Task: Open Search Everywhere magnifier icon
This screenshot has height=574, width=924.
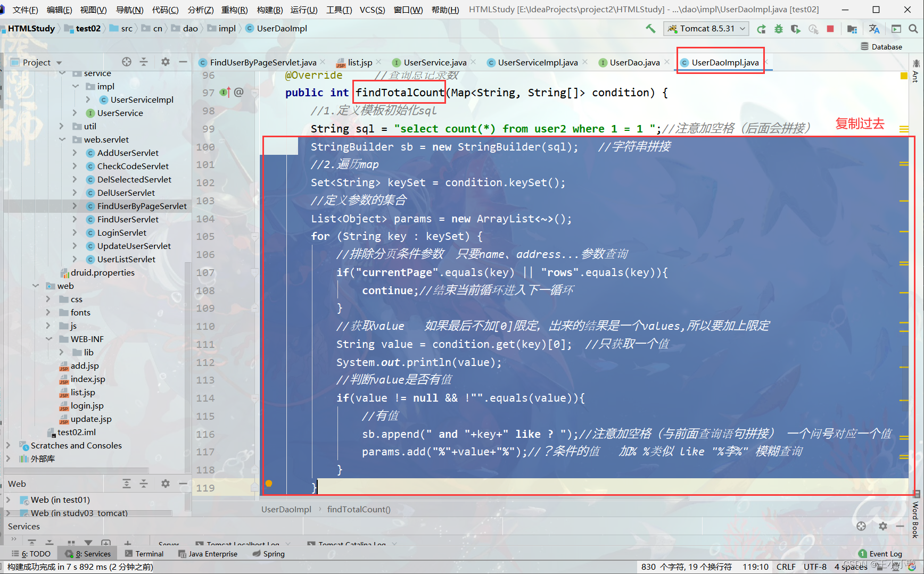Action: tap(913, 29)
